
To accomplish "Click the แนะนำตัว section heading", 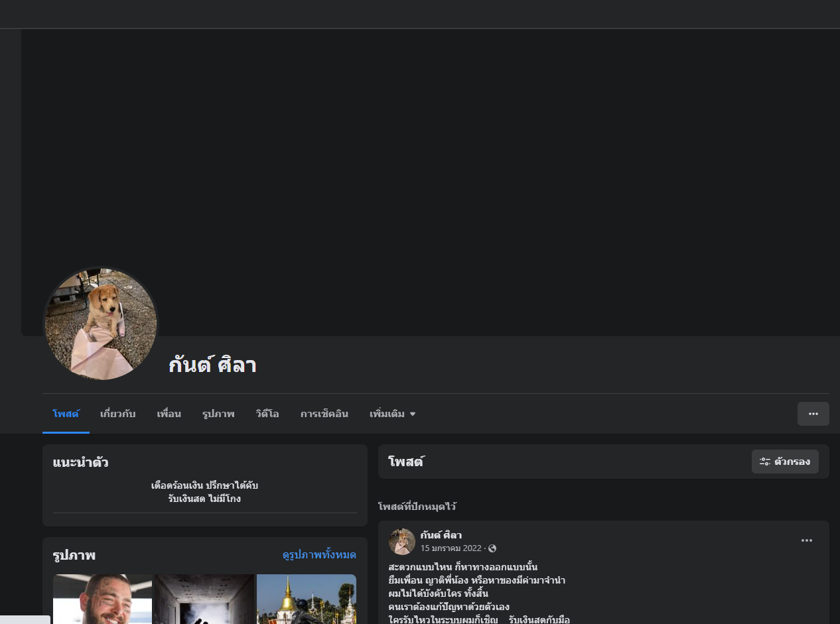I will 81,463.
